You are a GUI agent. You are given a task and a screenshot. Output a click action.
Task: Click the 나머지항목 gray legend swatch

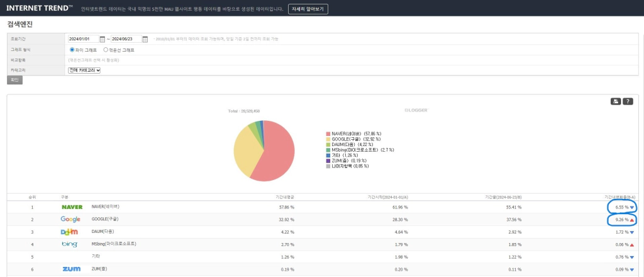click(x=328, y=166)
